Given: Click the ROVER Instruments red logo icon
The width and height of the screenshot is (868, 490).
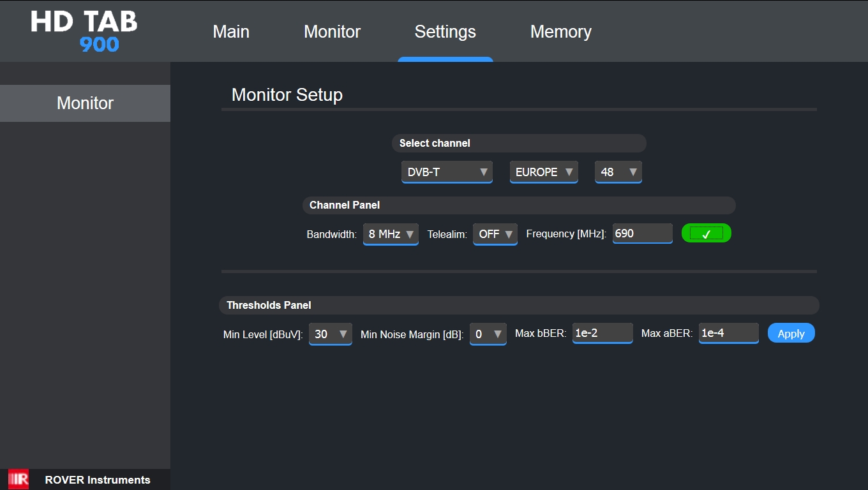Looking at the screenshot, I should click(19, 479).
